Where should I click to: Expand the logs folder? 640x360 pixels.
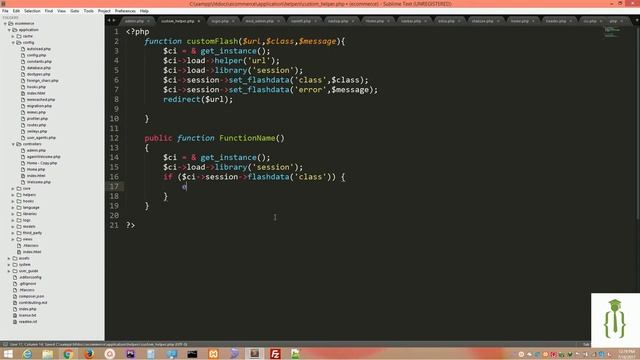(x=13, y=220)
